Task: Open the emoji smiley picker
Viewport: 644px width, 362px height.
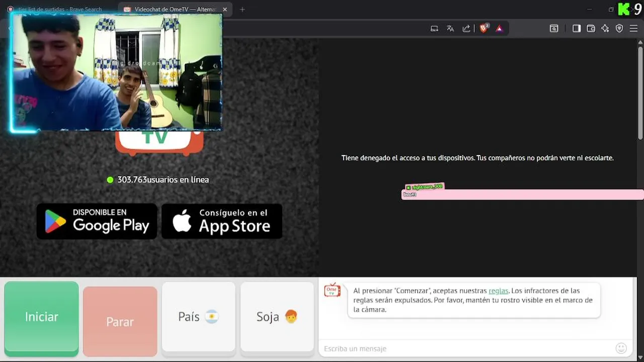Action: [x=621, y=348]
